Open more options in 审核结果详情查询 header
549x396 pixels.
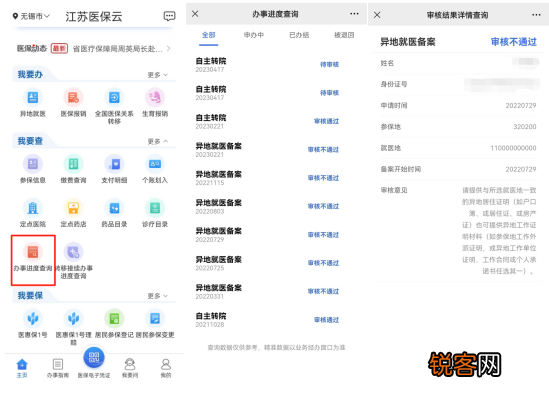pyautogui.click(x=536, y=15)
